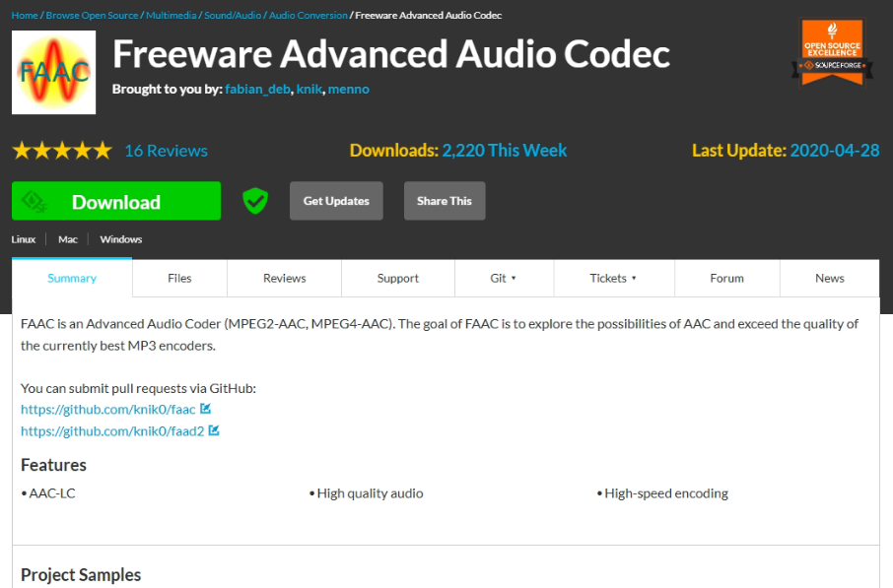Open menno's profile link

[x=349, y=90]
